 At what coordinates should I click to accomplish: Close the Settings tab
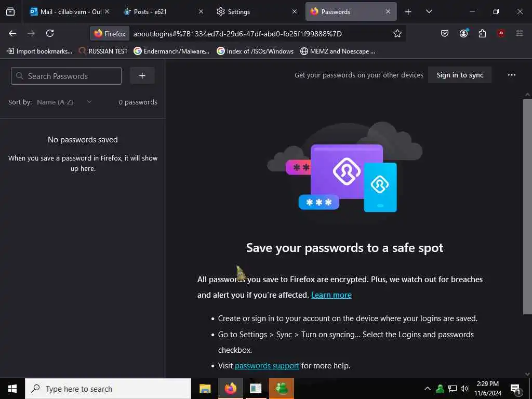(295, 11)
